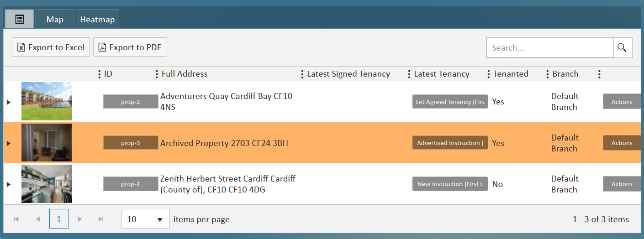Open Actions for the prop-3 property
This screenshot has width=644, height=239.
[622, 143]
